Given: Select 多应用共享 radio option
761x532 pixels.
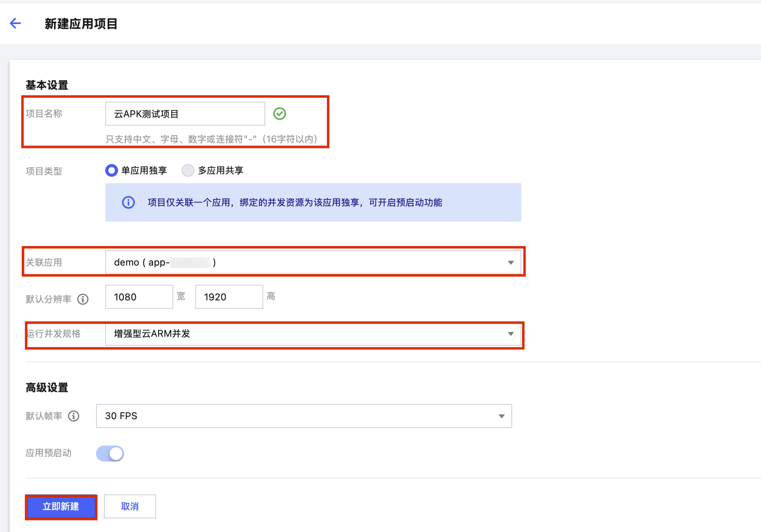Looking at the screenshot, I should tap(188, 171).
